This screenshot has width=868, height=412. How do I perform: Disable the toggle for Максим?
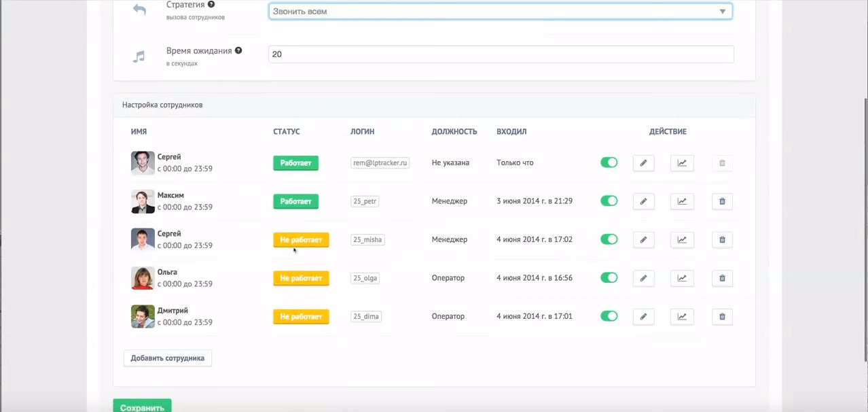coord(609,201)
